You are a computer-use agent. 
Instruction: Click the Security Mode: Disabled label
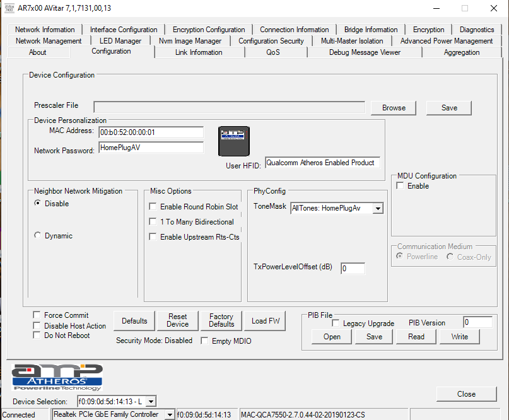pos(154,341)
